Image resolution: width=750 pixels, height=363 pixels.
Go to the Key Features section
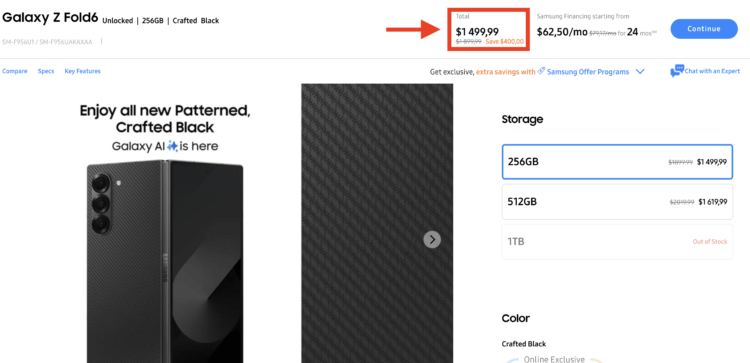click(x=82, y=71)
